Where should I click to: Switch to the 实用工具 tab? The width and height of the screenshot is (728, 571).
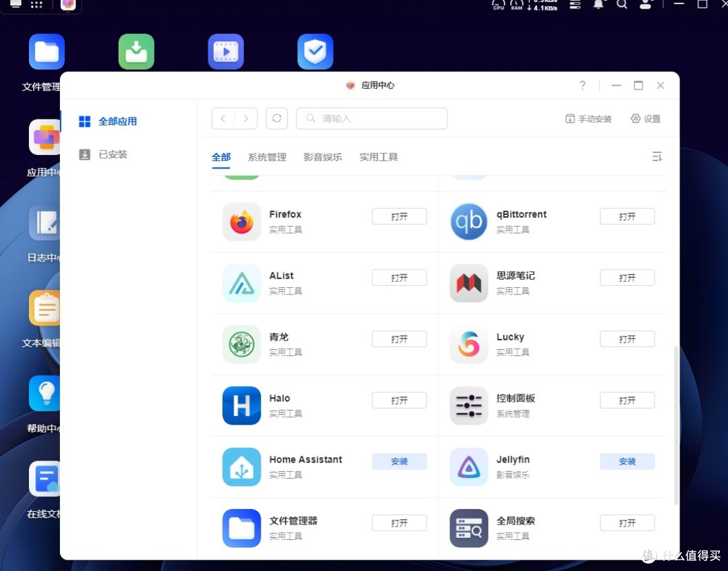pyautogui.click(x=378, y=157)
